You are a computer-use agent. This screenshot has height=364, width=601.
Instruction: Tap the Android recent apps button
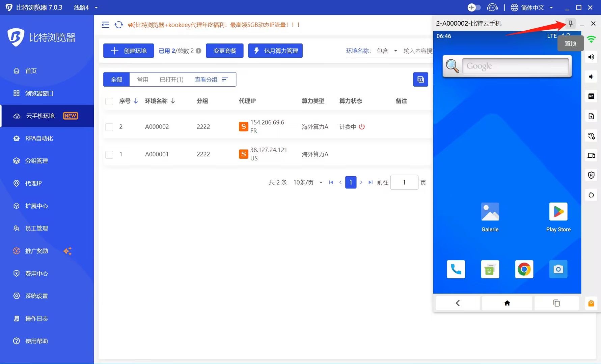click(x=556, y=303)
